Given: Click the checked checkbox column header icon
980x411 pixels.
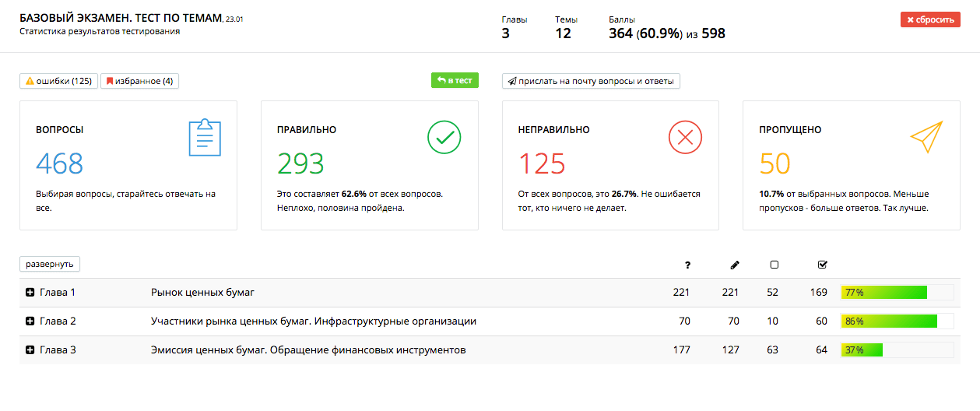Looking at the screenshot, I should point(823,265).
